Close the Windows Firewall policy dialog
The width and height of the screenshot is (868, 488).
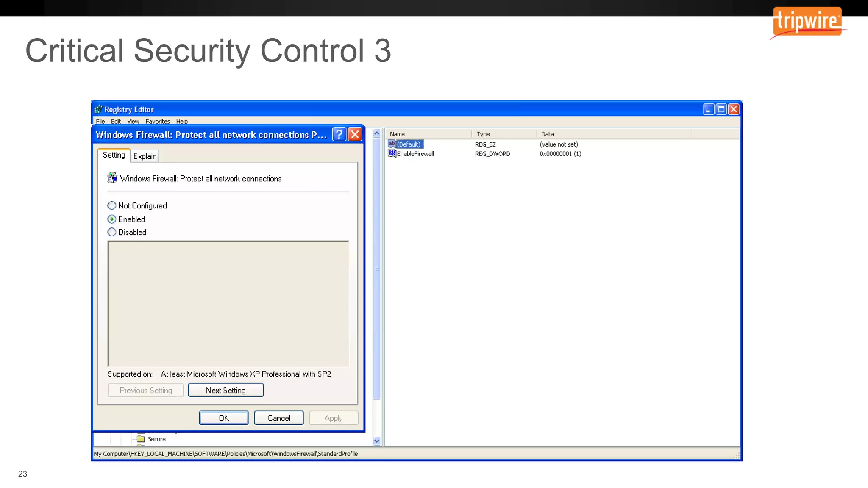tap(355, 135)
